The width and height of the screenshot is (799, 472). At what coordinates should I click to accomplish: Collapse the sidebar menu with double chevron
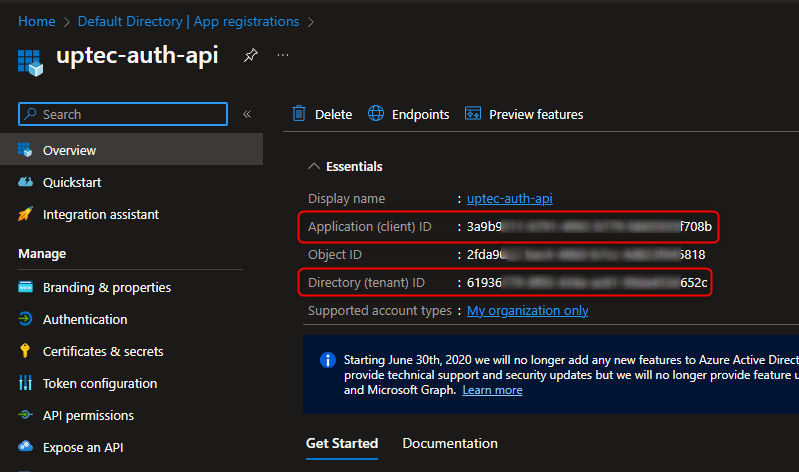[247, 114]
